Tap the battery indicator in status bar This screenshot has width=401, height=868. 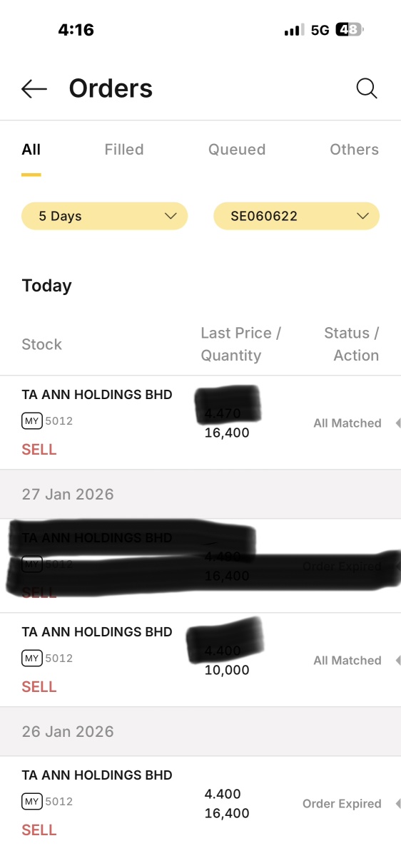(350, 30)
